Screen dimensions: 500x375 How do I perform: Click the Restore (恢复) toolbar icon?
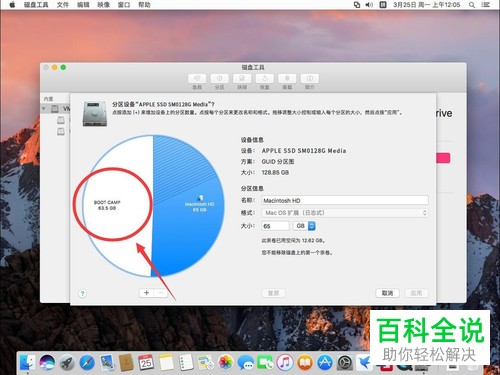(265, 79)
